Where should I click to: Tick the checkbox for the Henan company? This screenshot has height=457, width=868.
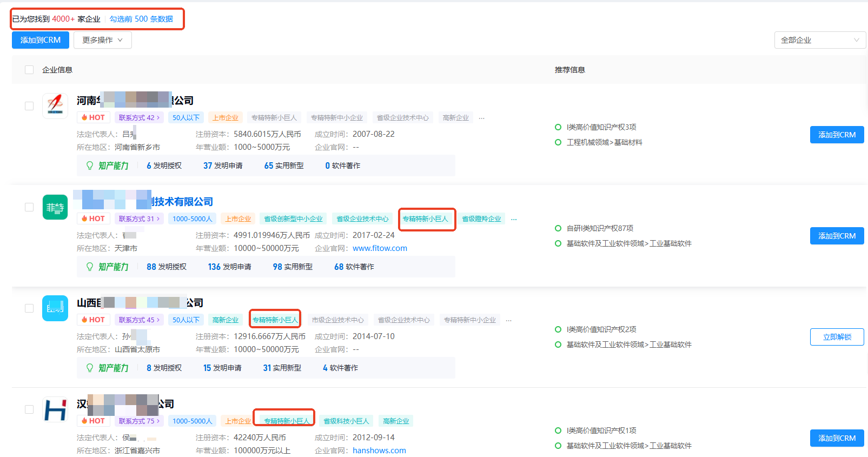[29, 106]
